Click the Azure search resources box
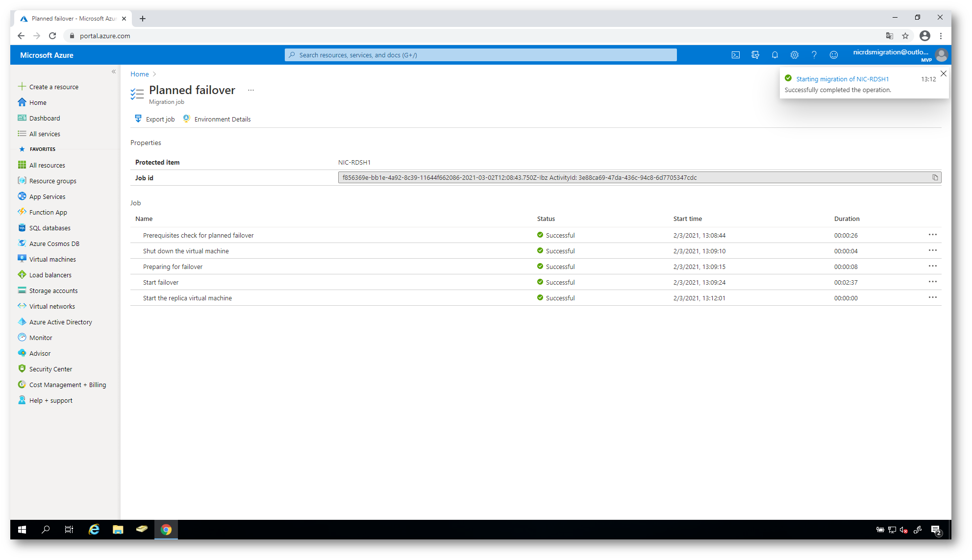Viewport: 972px width, 560px height. coord(480,55)
